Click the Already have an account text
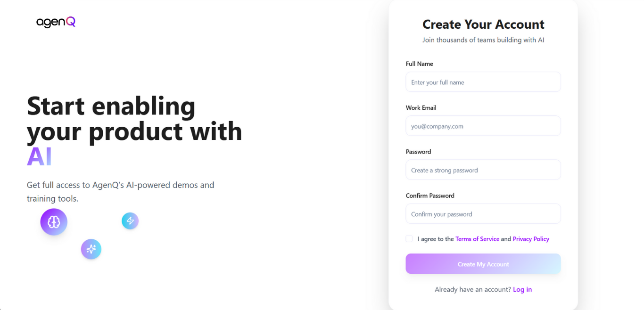Screen dimensions: 644x310 tap(472, 289)
